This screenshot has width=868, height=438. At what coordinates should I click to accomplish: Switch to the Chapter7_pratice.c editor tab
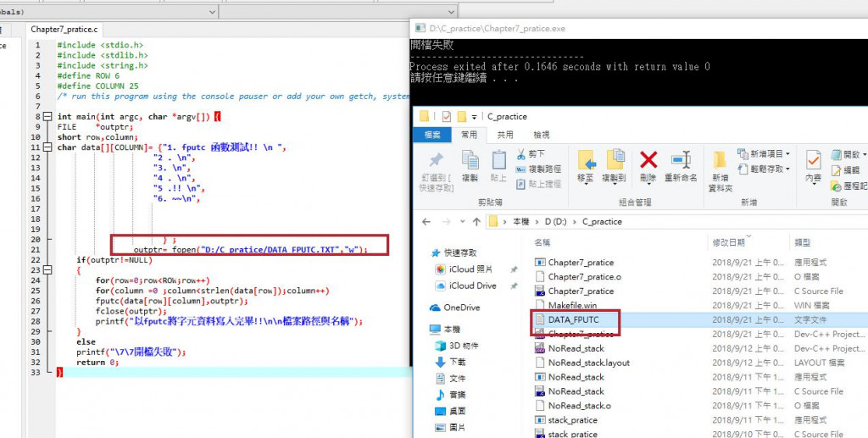pos(64,30)
